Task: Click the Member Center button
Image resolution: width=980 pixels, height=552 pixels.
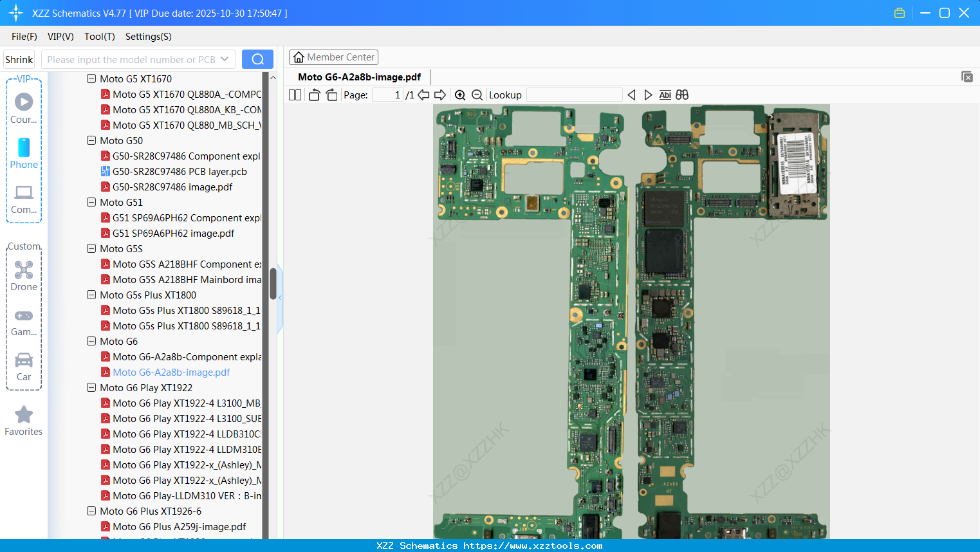Action: click(333, 57)
